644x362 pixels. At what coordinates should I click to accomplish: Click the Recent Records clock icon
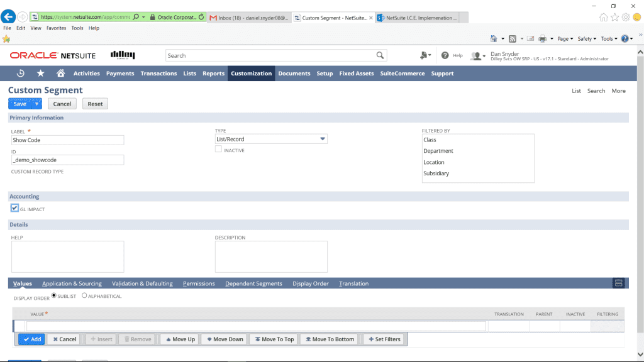click(x=21, y=74)
